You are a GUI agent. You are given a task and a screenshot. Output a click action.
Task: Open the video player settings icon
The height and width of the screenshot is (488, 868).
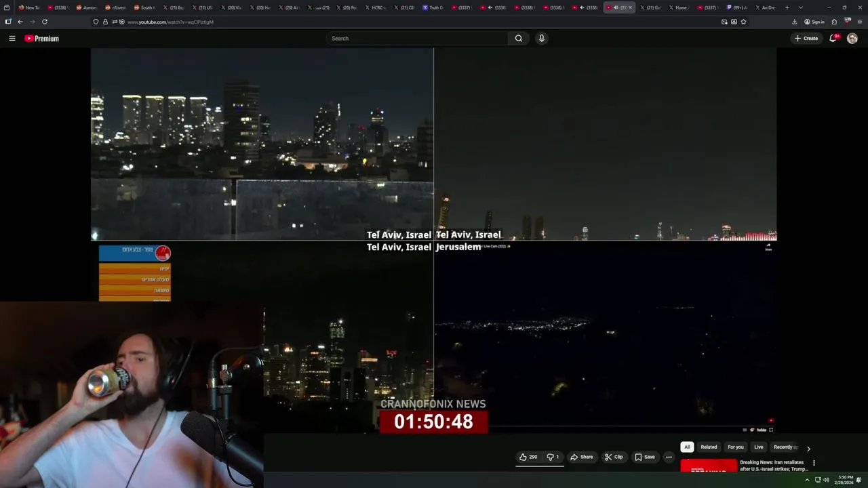coord(752,430)
